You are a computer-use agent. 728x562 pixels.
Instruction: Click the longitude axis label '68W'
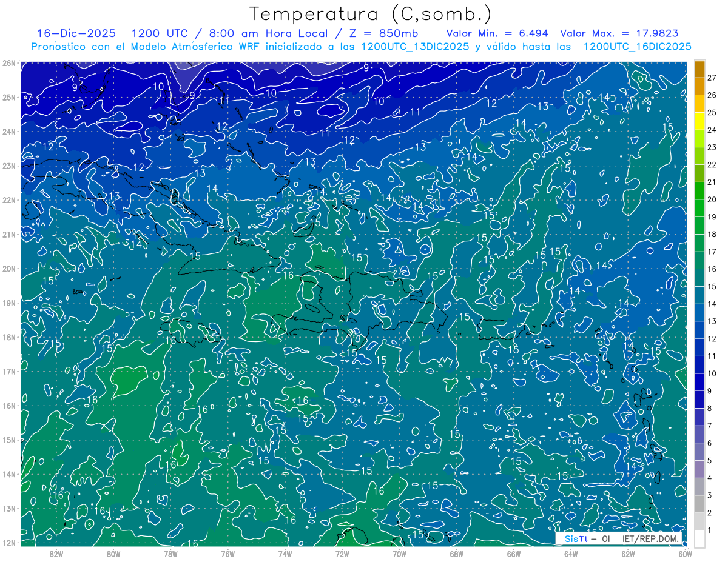tap(456, 553)
